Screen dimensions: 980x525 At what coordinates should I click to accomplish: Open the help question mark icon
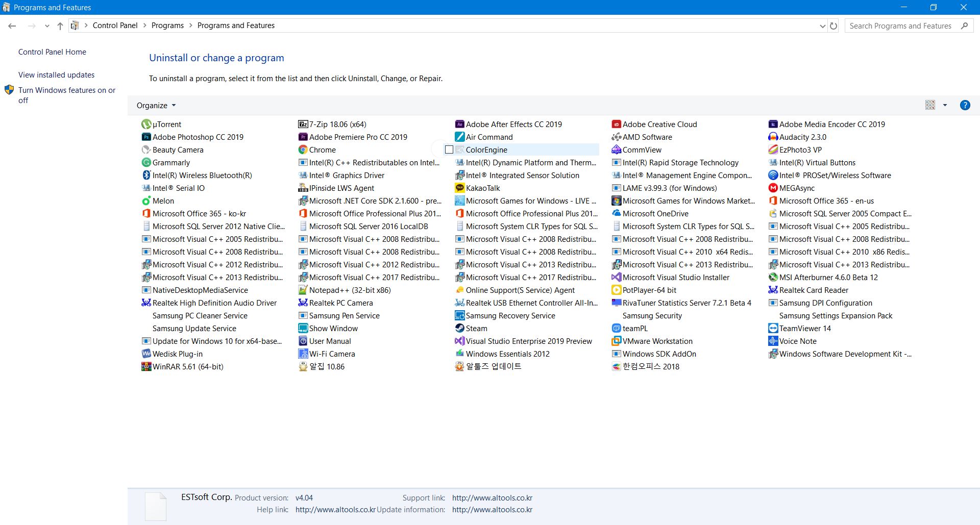[965, 105]
